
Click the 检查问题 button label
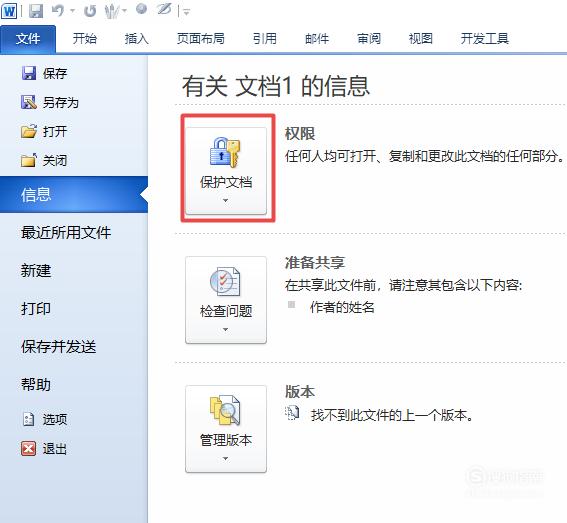226,311
